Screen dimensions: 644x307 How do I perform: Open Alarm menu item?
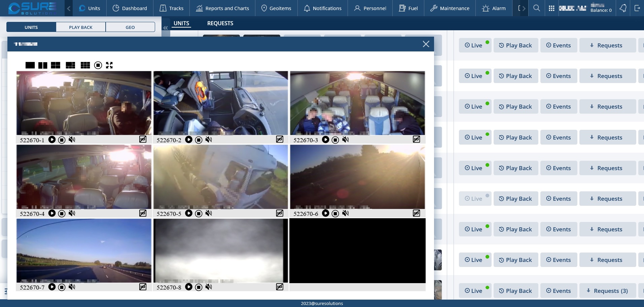[494, 8]
